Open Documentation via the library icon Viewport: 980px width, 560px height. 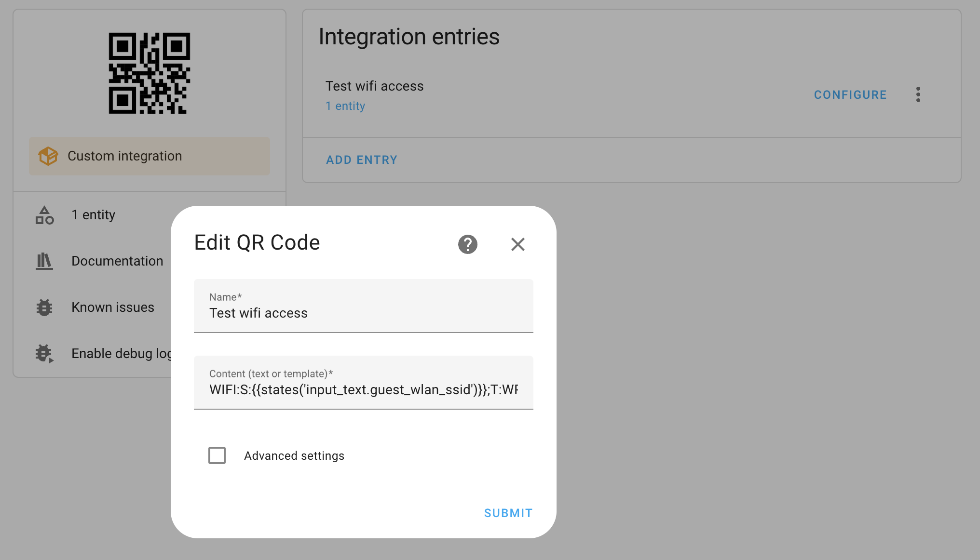point(44,261)
